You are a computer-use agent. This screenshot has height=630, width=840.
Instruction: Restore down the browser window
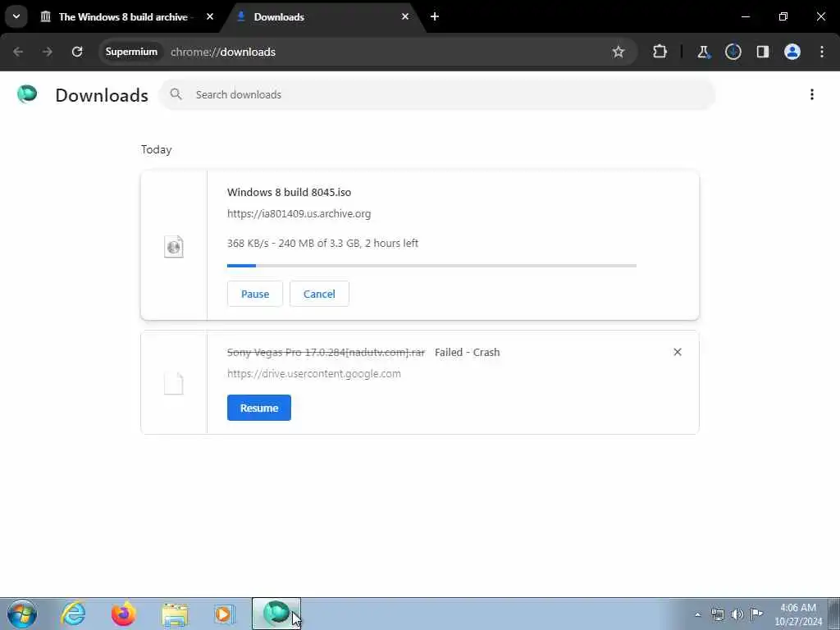point(783,16)
